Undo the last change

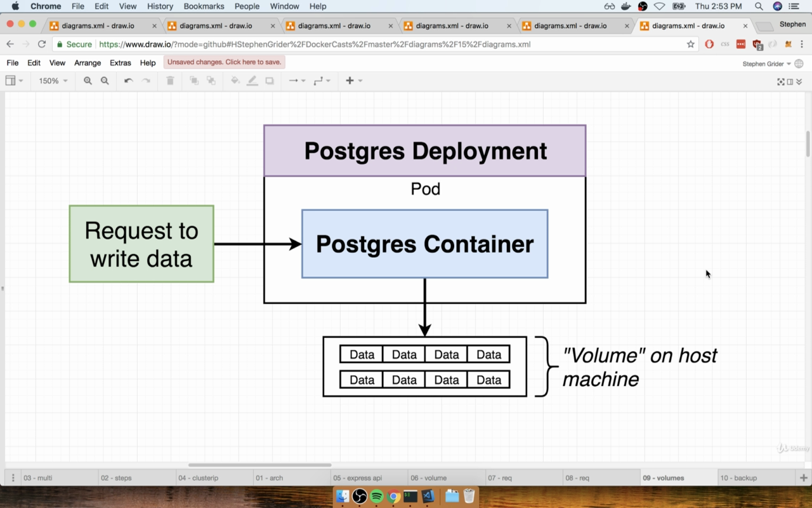(128, 81)
